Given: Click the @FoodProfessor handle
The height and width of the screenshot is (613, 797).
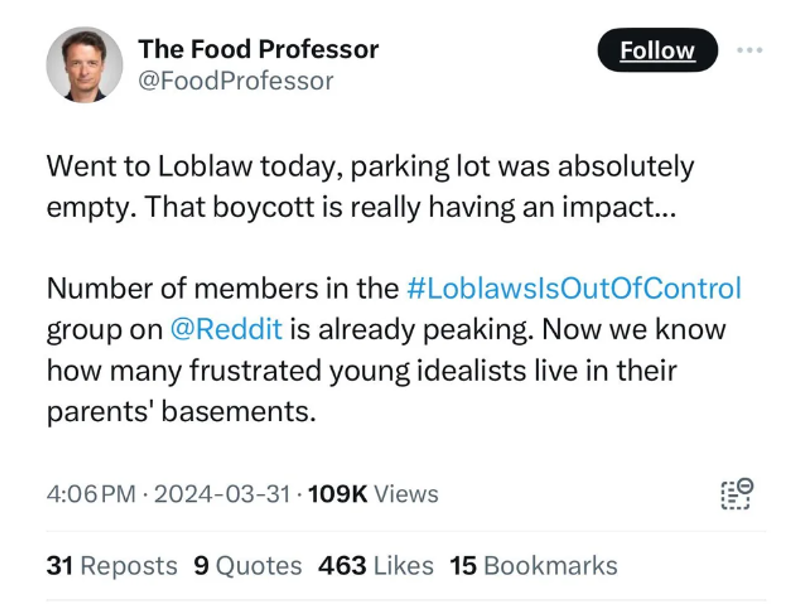Looking at the screenshot, I should (x=235, y=81).
